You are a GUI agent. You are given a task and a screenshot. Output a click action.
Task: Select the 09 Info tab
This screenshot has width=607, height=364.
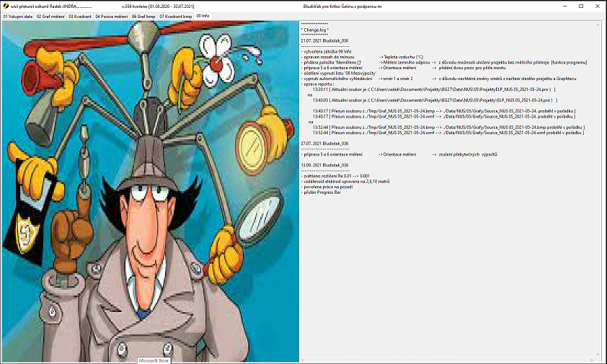(203, 16)
